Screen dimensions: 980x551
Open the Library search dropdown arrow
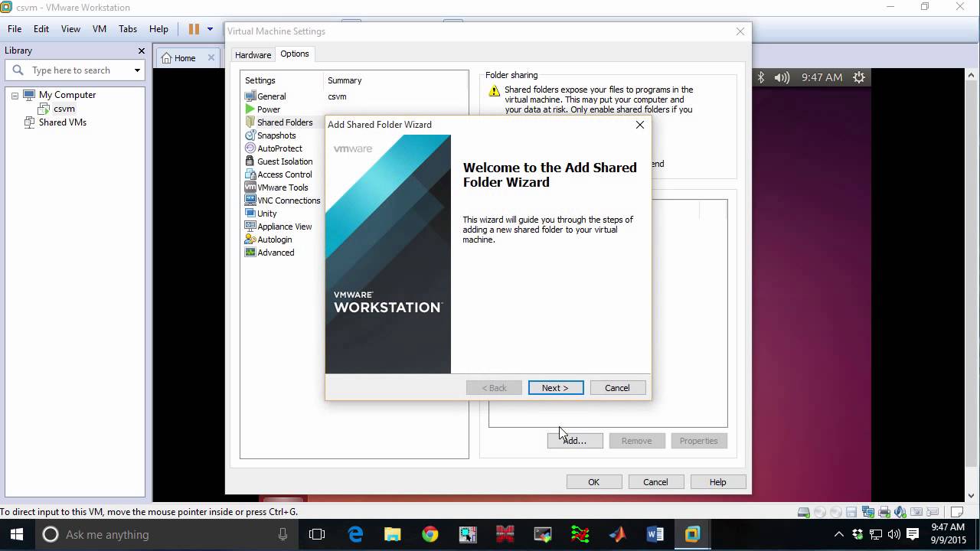pos(137,70)
